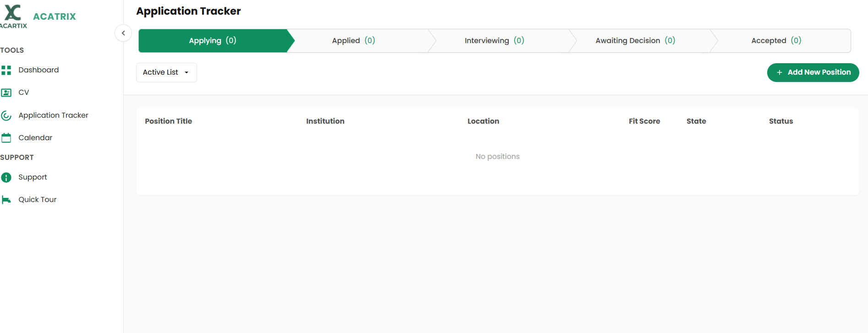This screenshot has width=868, height=333.
Task: Click the CV card icon
Action: (6, 93)
